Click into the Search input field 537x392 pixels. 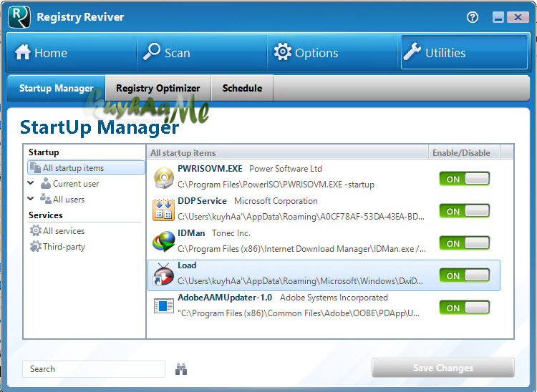pyautogui.click(x=94, y=369)
